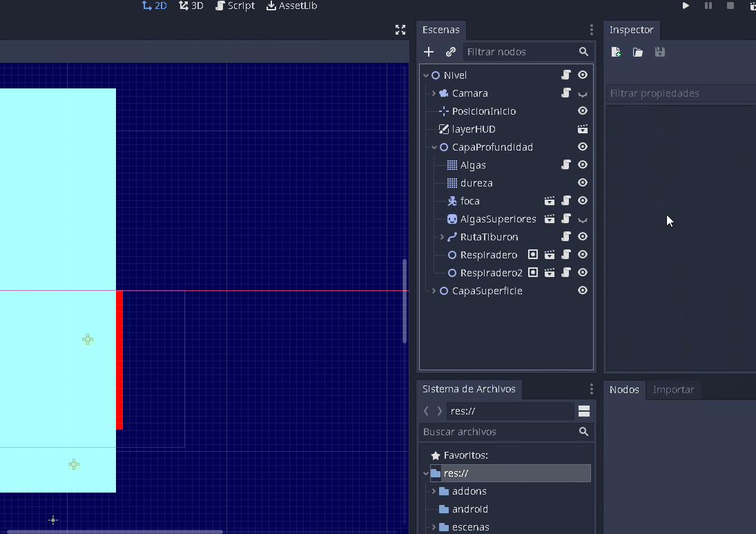Create a new resource in Inspector
This screenshot has width=756, height=534.
[x=616, y=52]
